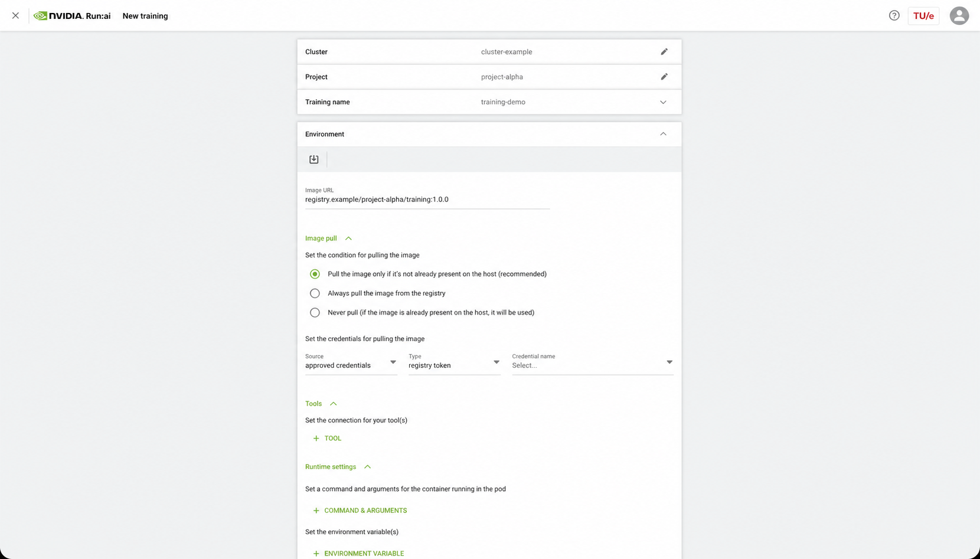
Task: Open the Credential name dropdown
Action: (x=593, y=362)
